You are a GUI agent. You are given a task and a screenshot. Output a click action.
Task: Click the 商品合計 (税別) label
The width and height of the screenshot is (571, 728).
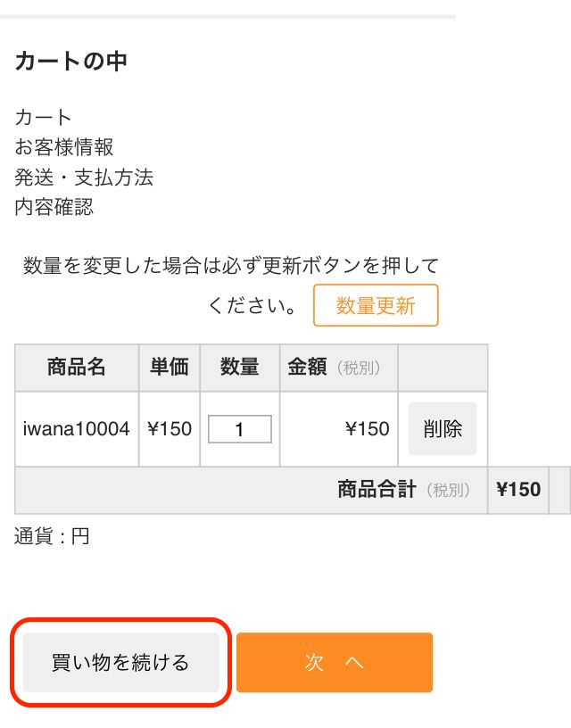point(403,490)
